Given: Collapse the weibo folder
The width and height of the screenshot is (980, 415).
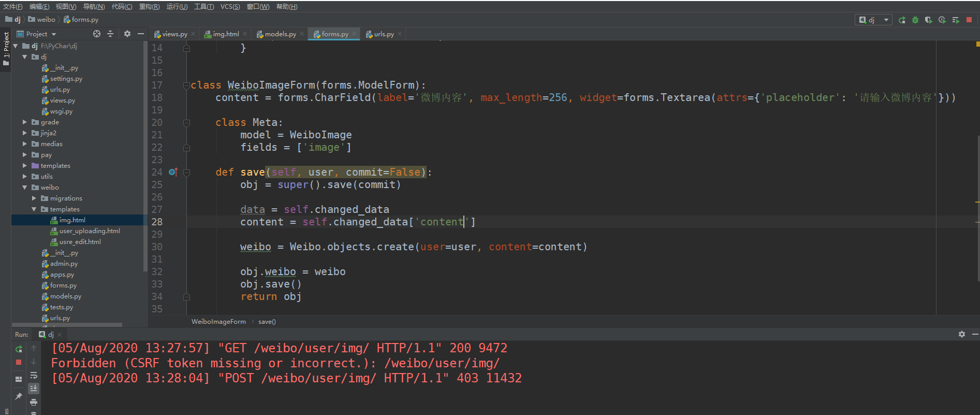Looking at the screenshot, I should (x=24, y=188).
